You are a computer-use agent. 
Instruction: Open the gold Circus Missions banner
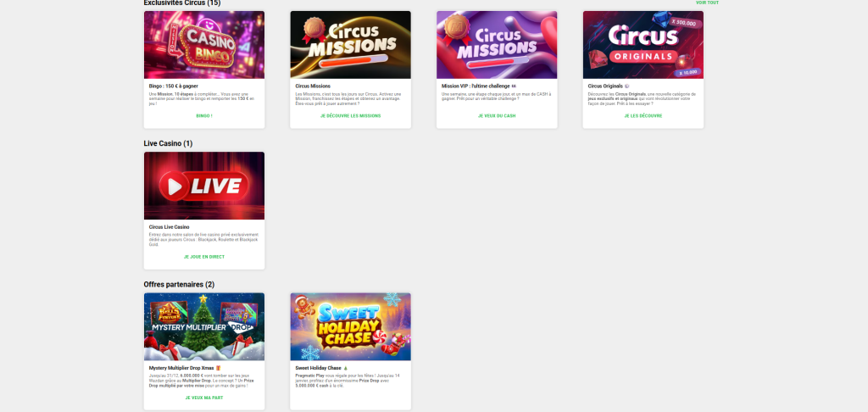click(x=350, y=45)
